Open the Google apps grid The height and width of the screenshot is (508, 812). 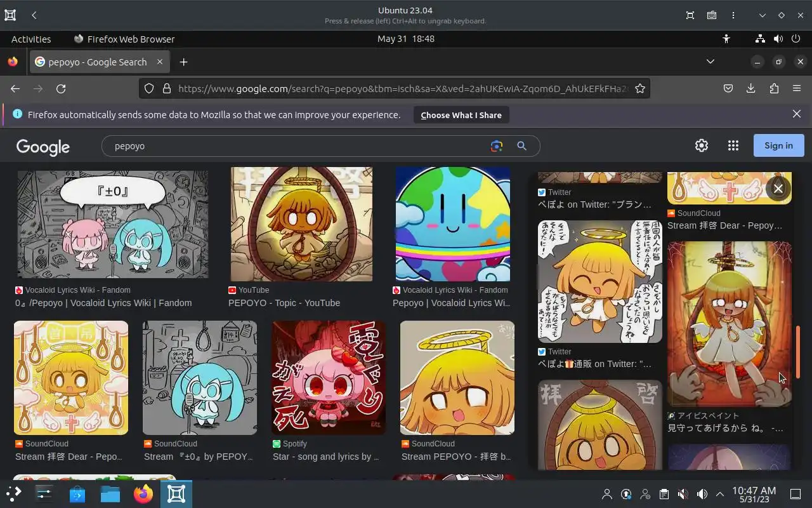tap(733, 145)
